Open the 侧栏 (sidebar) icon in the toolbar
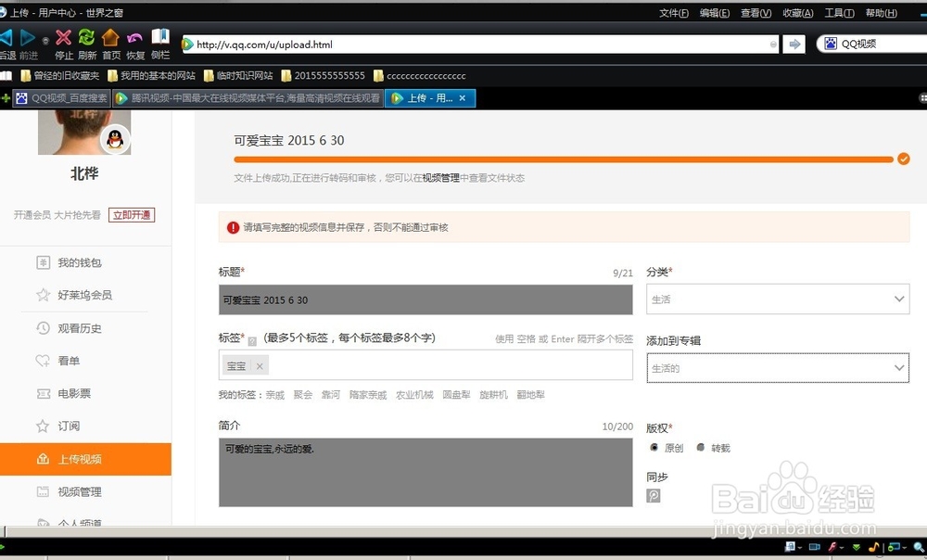The width and height of the screenshot is (927, 560). [x=159, y=38]
